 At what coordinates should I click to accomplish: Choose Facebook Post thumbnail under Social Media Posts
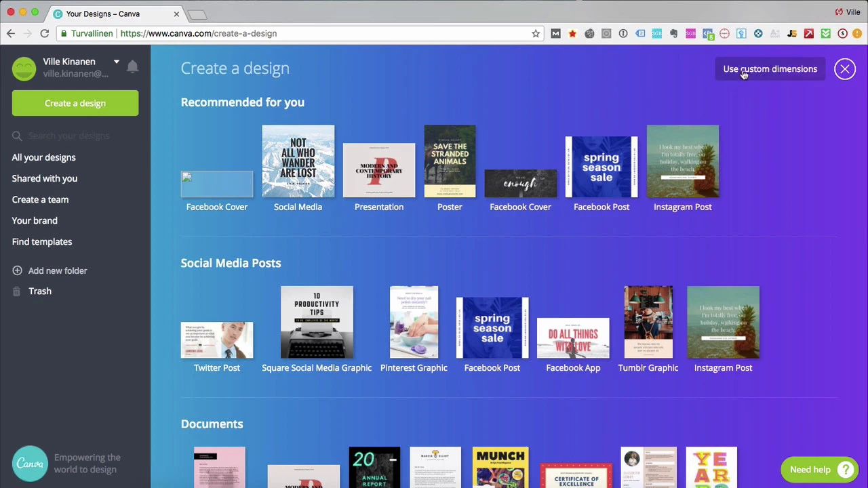pos(492,327)
